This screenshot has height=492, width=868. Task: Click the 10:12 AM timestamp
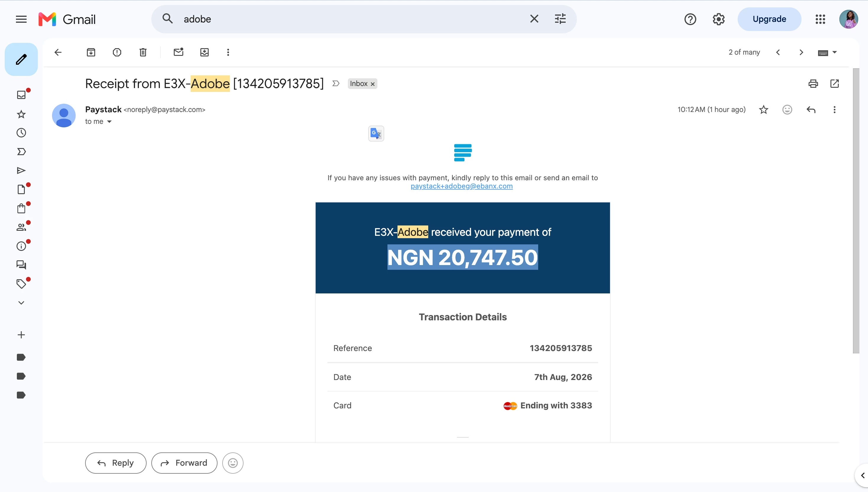(712, 110)
